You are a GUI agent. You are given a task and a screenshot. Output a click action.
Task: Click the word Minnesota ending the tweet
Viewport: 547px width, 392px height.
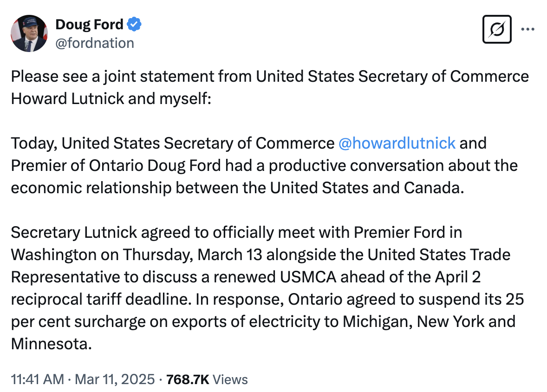pyautogui.click(x=49, y=344)
